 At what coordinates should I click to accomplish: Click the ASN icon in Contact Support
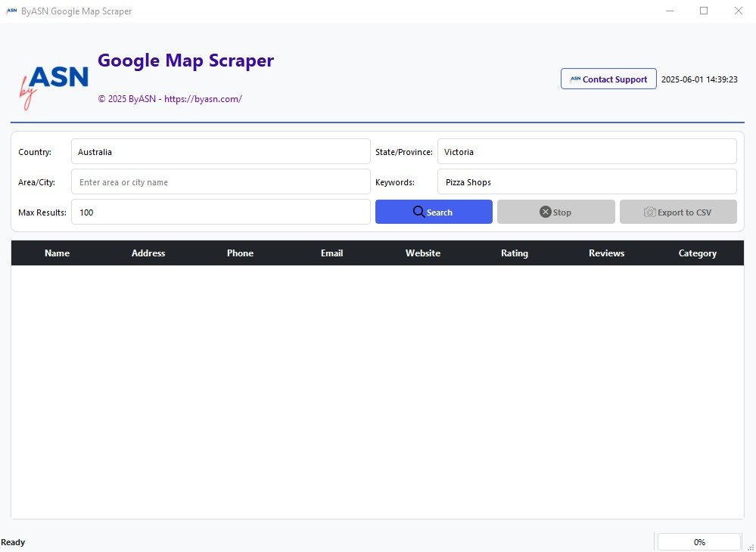[x=574, y=79]
